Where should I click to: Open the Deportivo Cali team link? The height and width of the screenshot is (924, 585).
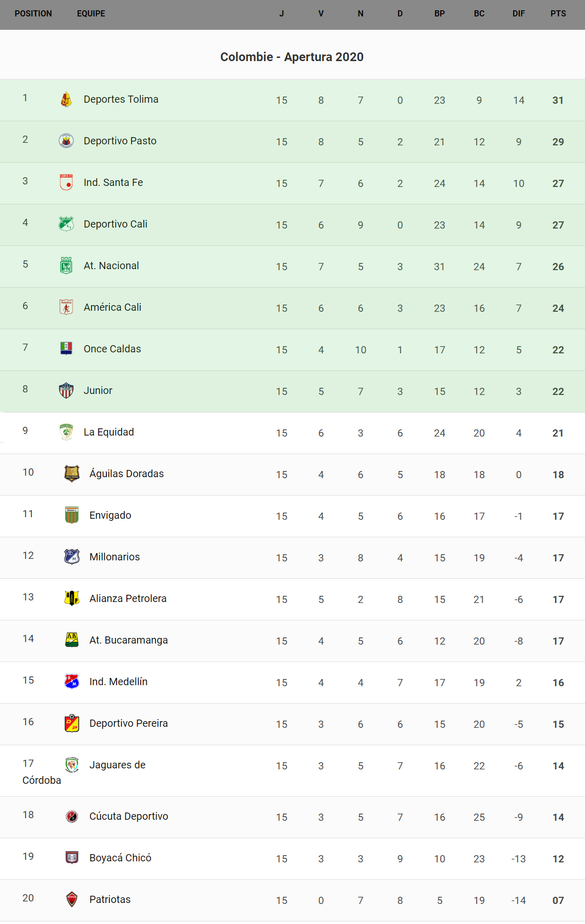point(116,224)
